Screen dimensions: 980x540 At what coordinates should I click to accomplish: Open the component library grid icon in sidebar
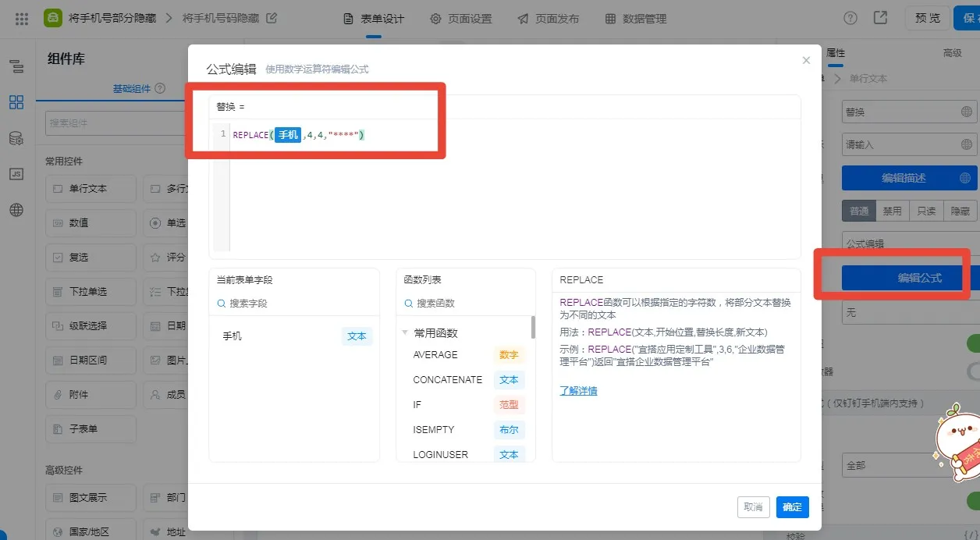(x=16, y=101)
